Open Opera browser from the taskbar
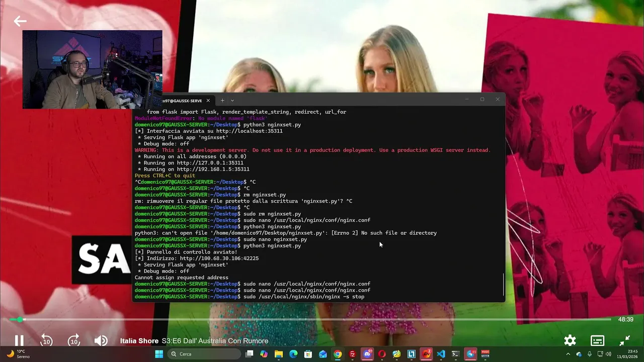Viewport: 644px width, 362px height. [x=382, y=354]
